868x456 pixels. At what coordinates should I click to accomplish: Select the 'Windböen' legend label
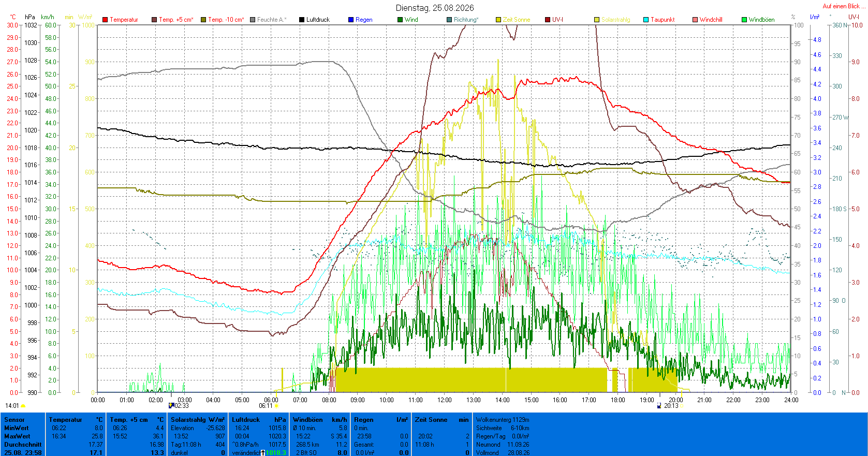[762, 20]
